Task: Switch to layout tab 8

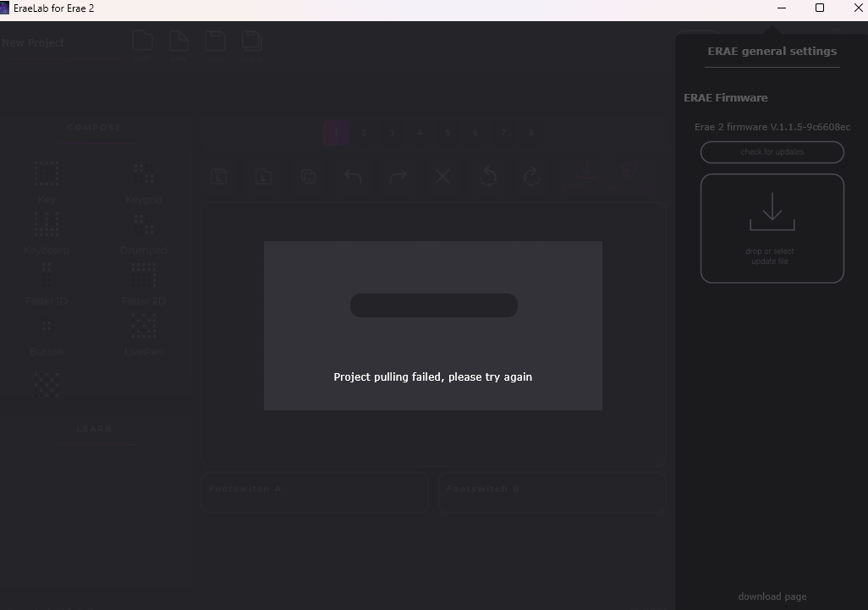Action: point(531,133)
